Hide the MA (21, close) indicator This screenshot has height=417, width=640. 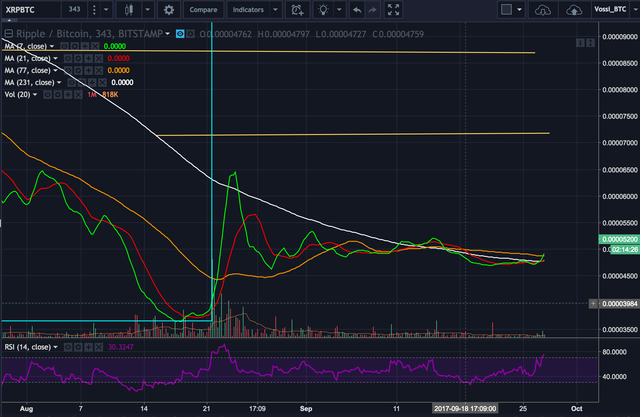[68, 58]
